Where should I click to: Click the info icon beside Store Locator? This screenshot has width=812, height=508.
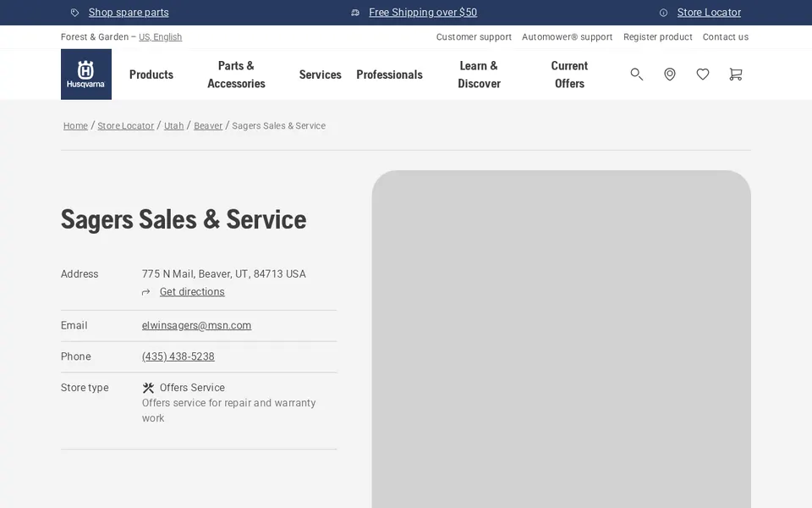tap(663, 13)
